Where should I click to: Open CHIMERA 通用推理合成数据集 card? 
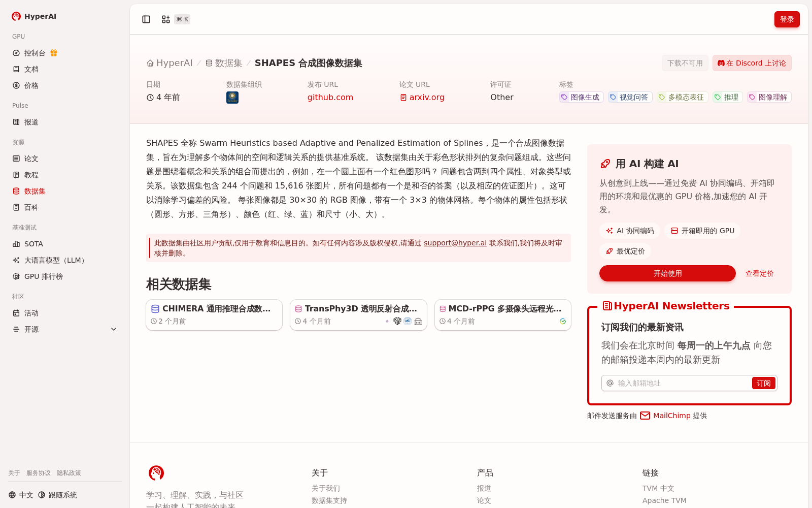coord(214,315)
